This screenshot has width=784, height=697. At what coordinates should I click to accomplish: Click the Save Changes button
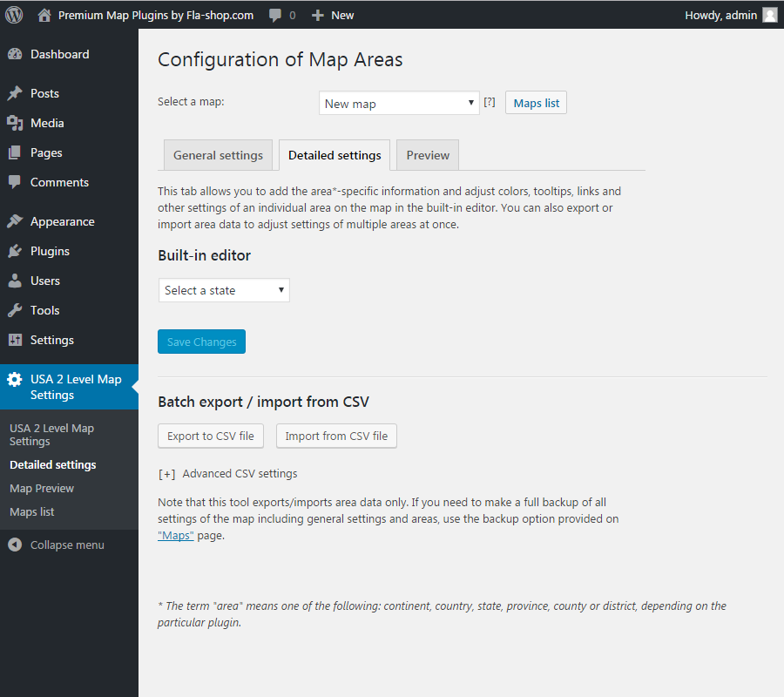pos(201,342)
